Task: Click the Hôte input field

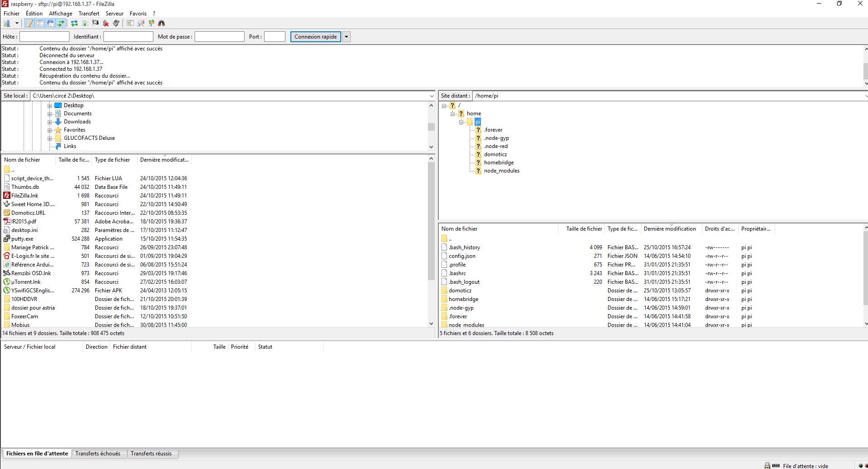Action: pyautogui.click(x=44, y=37)
